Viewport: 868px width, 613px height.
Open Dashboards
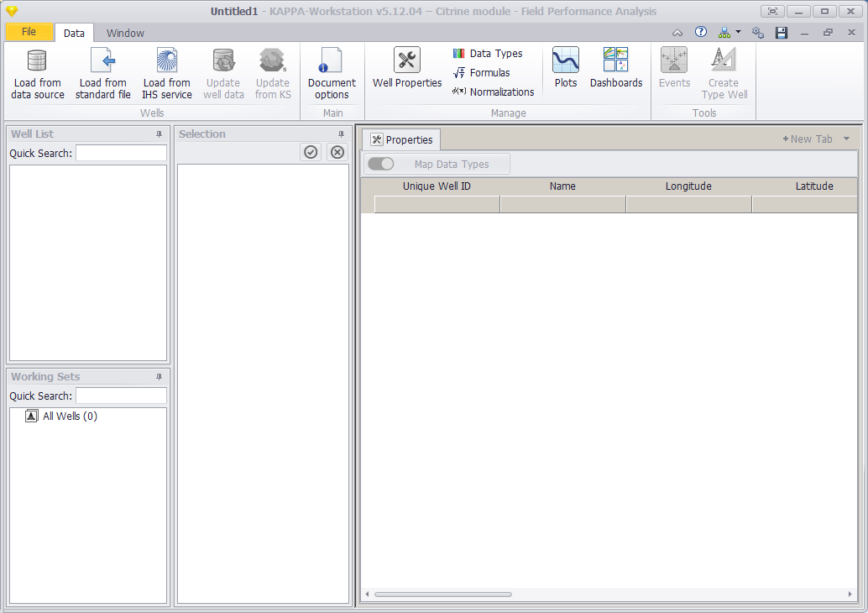[616, 68]
